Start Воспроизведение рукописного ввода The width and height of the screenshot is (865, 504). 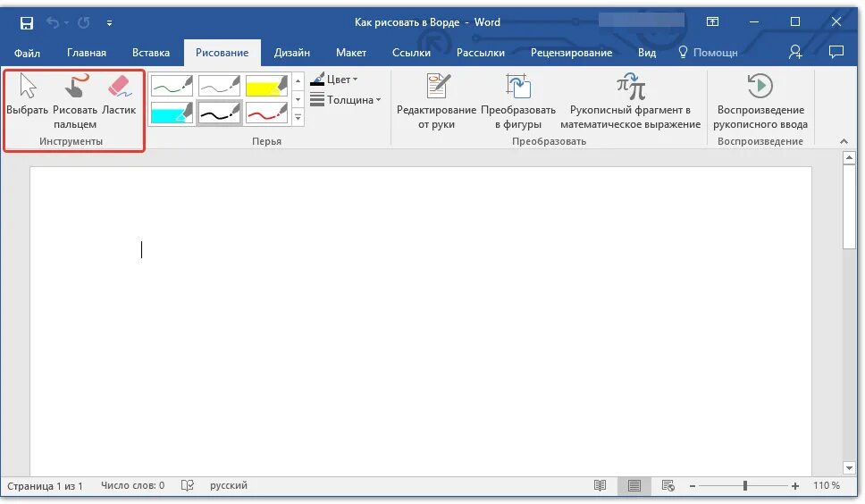[760, 102]
